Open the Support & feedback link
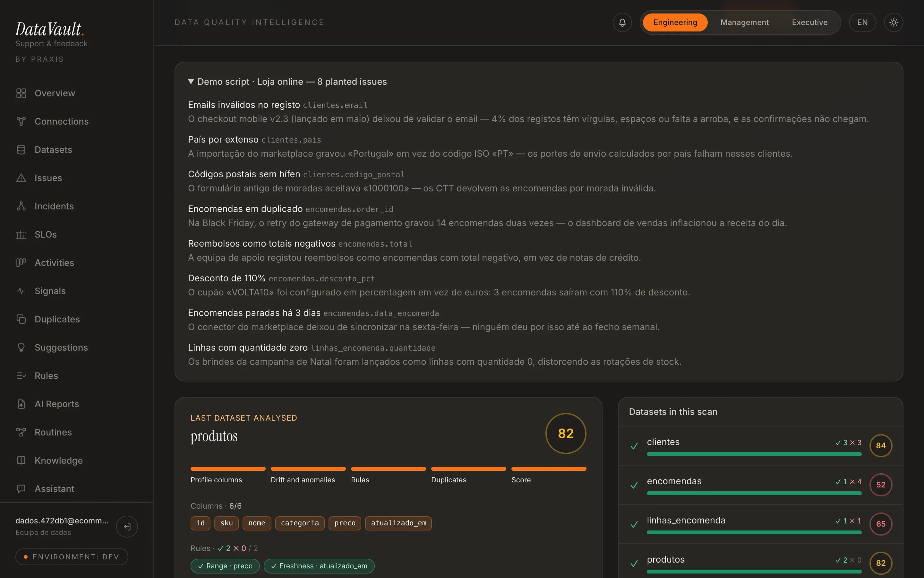The image size is (924, 578). point(52,44)
